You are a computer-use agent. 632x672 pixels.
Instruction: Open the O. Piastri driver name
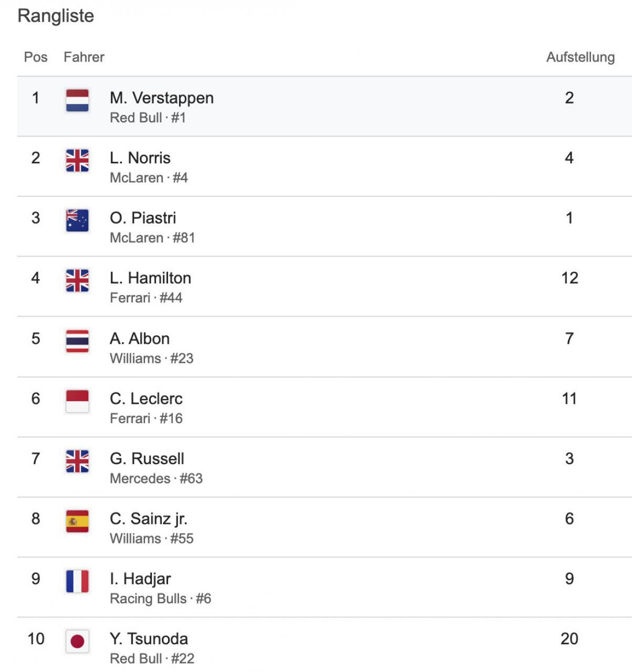(143, 218)
